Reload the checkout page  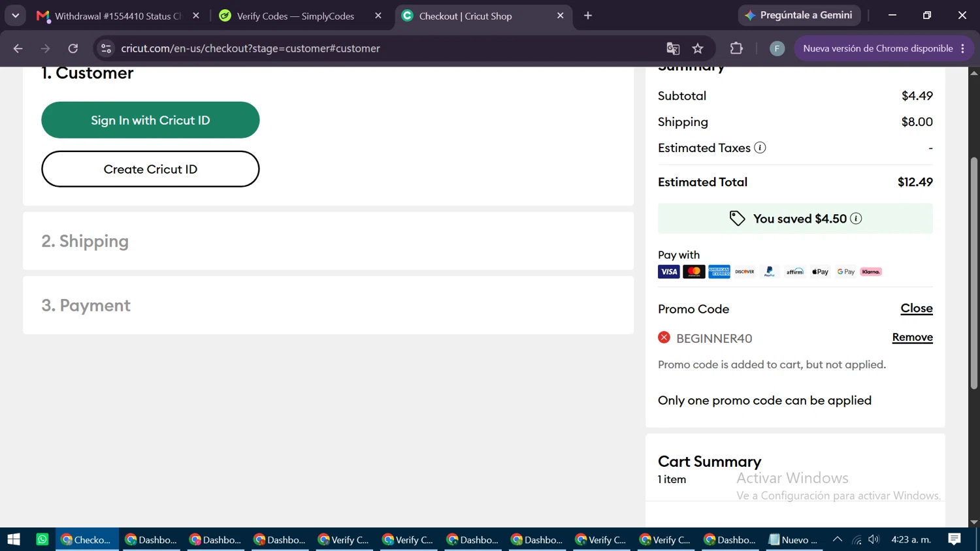pos(73,48)
